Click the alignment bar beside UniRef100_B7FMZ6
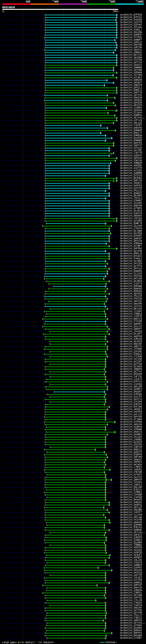Screen dimensions: 146x644 pos(81,15)
